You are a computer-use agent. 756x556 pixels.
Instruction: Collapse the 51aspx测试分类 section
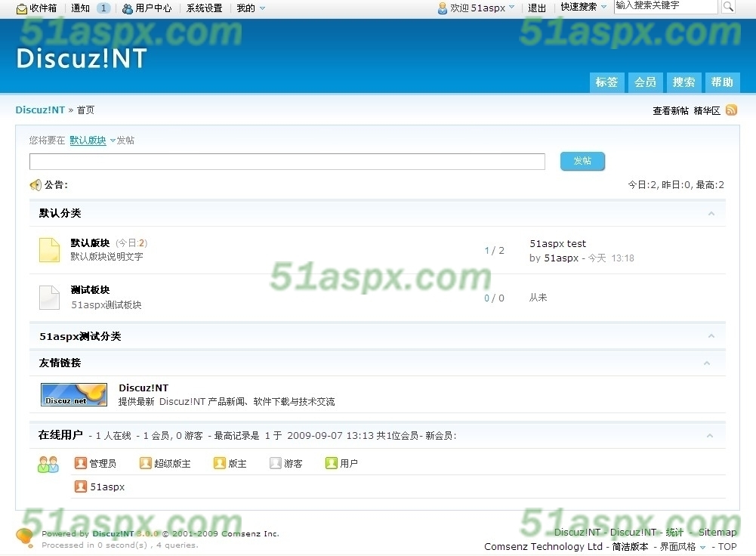[x=711, y=335]
